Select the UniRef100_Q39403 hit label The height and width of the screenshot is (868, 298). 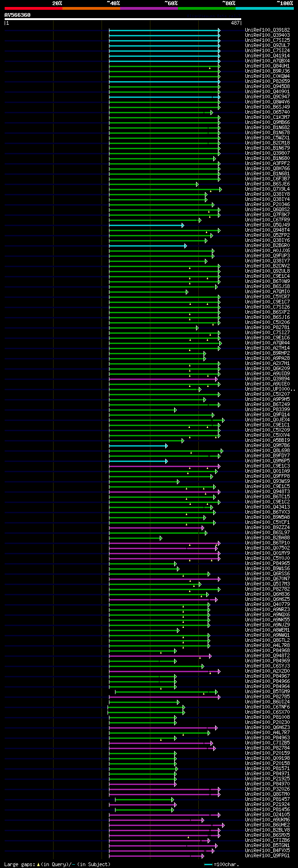[267, 35]
